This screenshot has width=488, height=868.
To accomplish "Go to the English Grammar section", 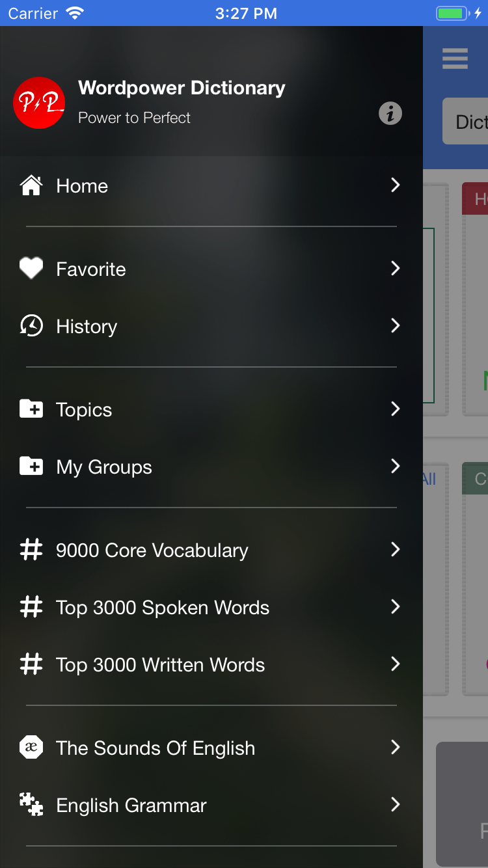I will pyautogui.click(x=131, y=806).
